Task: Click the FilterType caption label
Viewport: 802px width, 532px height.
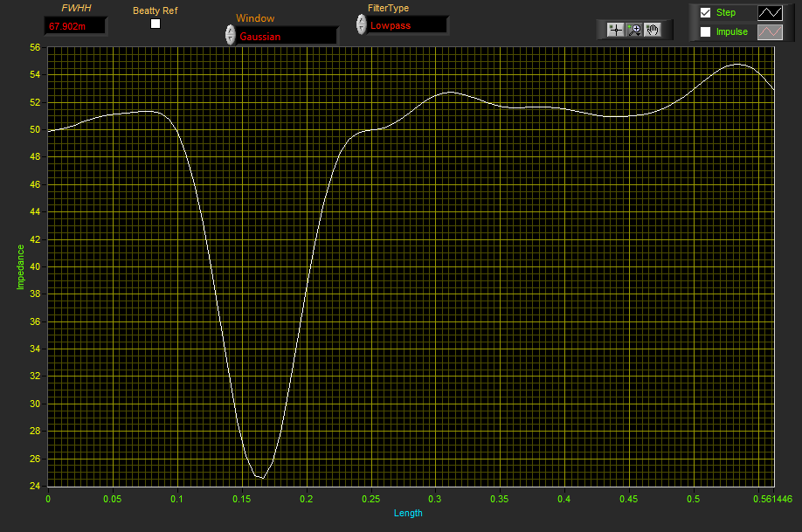Action: pyautogui.click(x=388, y=8)
